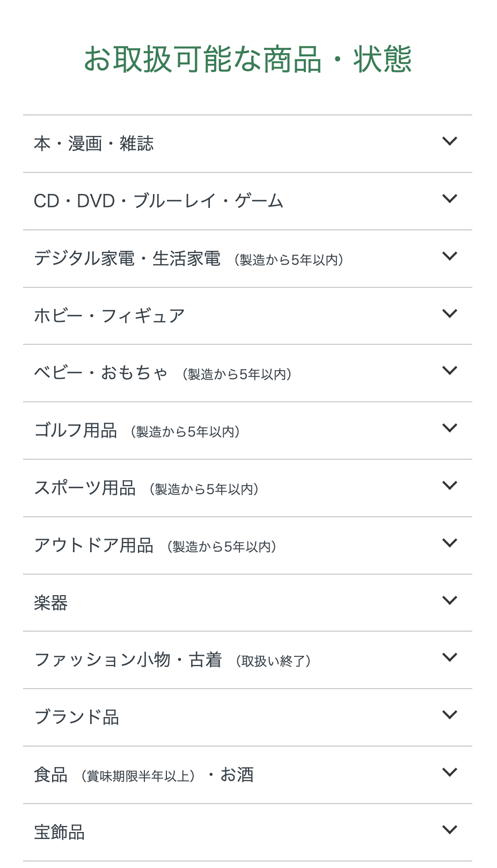Expand スポーツ用品 with its chevron
The image size is (497, 868).
tap(449, 486)
